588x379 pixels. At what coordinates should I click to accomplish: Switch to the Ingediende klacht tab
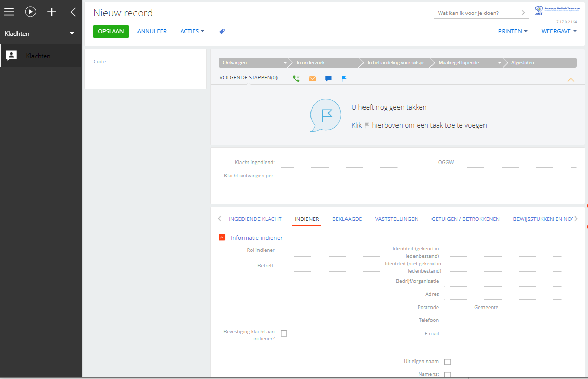coord(255,219)
